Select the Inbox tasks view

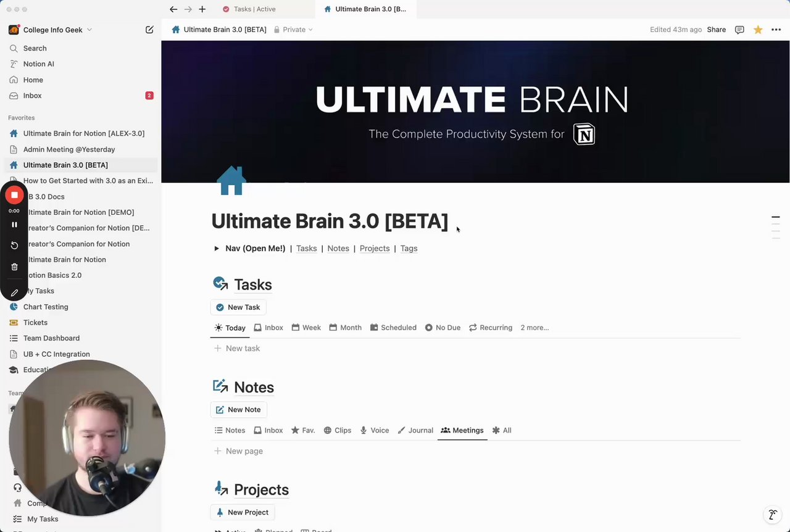[268, 328]
